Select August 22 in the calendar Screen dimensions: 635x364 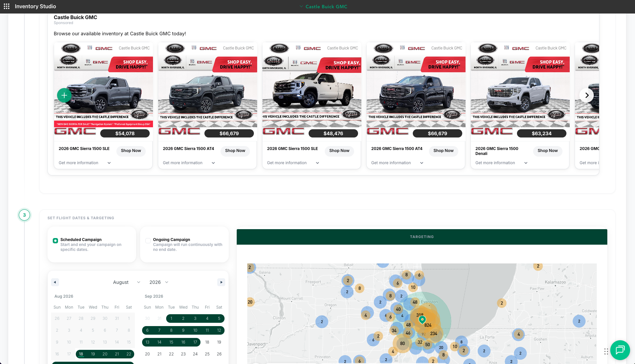[129, 354]
